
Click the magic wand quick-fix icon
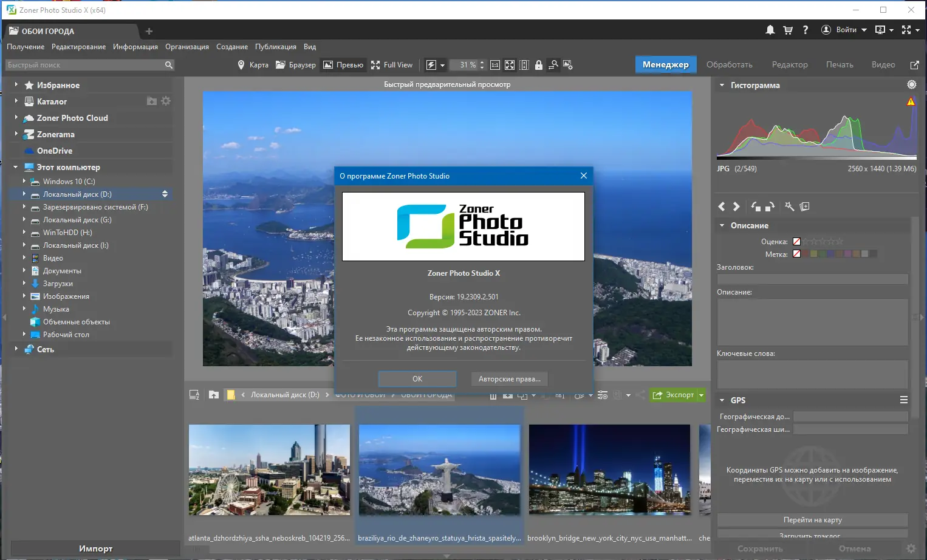789,207
